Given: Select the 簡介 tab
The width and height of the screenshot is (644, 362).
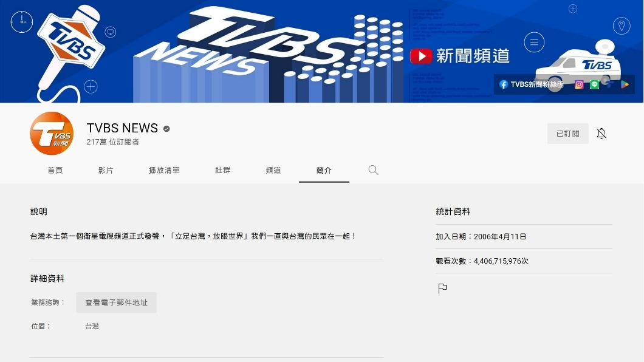Looking at the screenshot, I should pyautogui.click(x=324, y=170).
